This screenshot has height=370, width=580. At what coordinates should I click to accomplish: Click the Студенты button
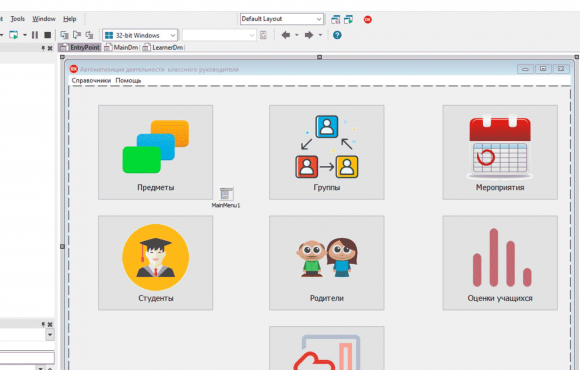(x=155, y=263)
